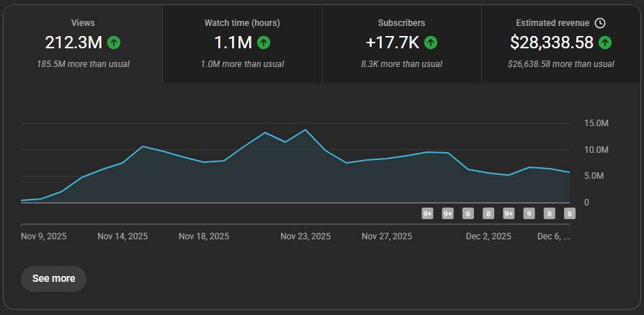
Task: Select the Views metric tab
Action: point(83,44)
